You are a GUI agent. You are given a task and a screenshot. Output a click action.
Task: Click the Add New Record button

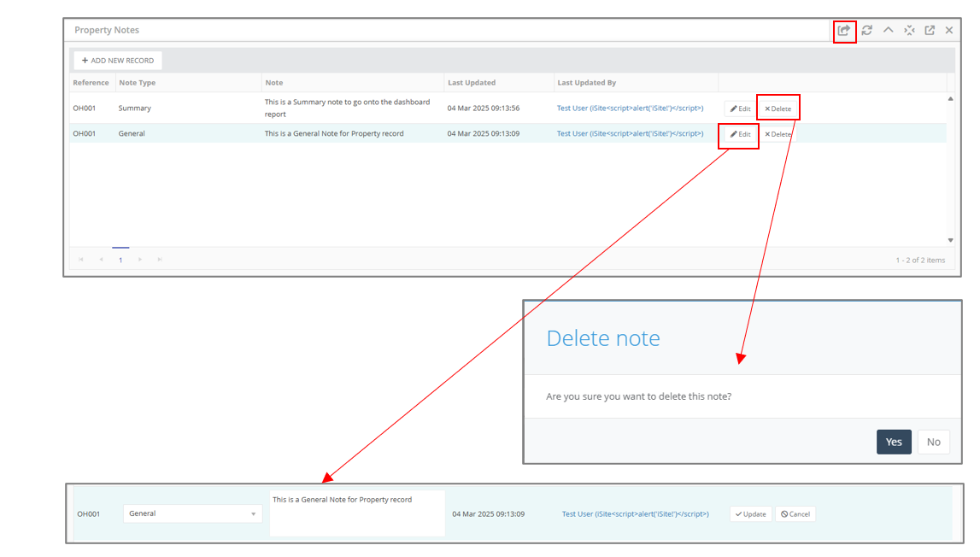118,61
